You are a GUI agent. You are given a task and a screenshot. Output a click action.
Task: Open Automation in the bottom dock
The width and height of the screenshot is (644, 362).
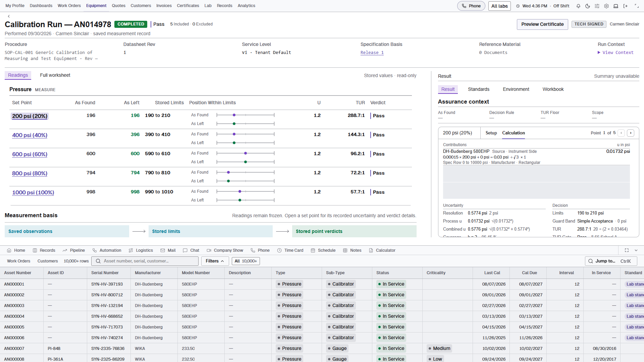click(107, 250)
